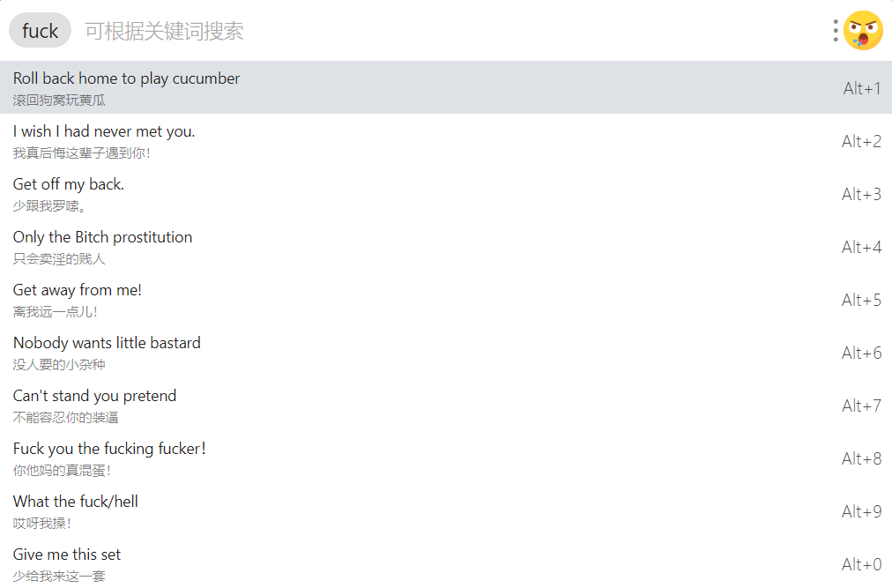This screenshot has height=588, width=892.
Task: Pick the 'Get off my back.' phrase
Action: click(x=446, y=194)
